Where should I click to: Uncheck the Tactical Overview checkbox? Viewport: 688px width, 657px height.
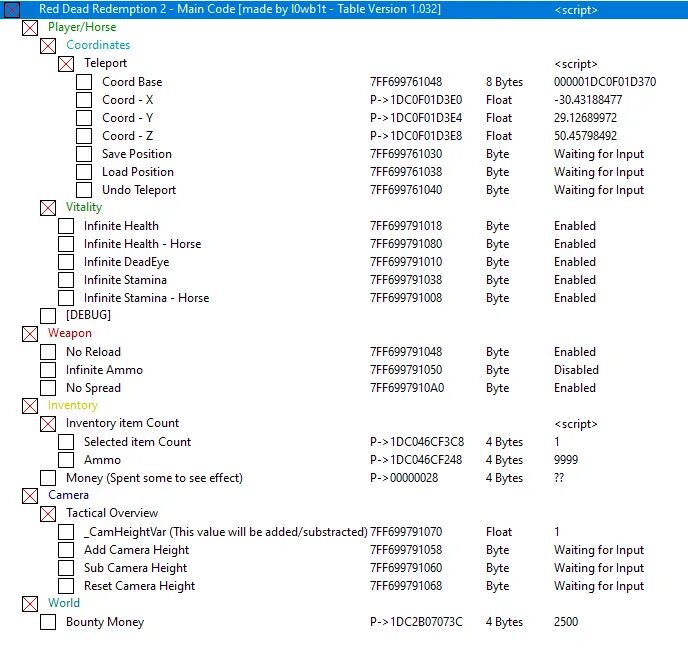pos(48,513)
